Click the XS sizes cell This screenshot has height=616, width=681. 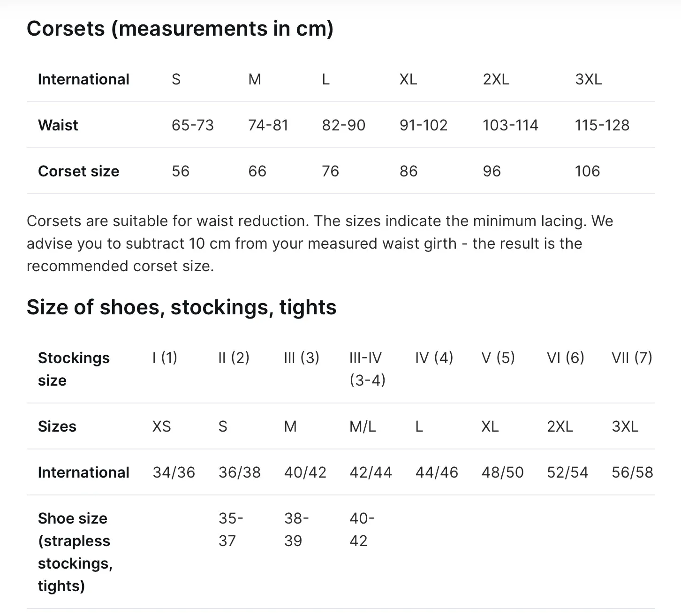[162, 426]
